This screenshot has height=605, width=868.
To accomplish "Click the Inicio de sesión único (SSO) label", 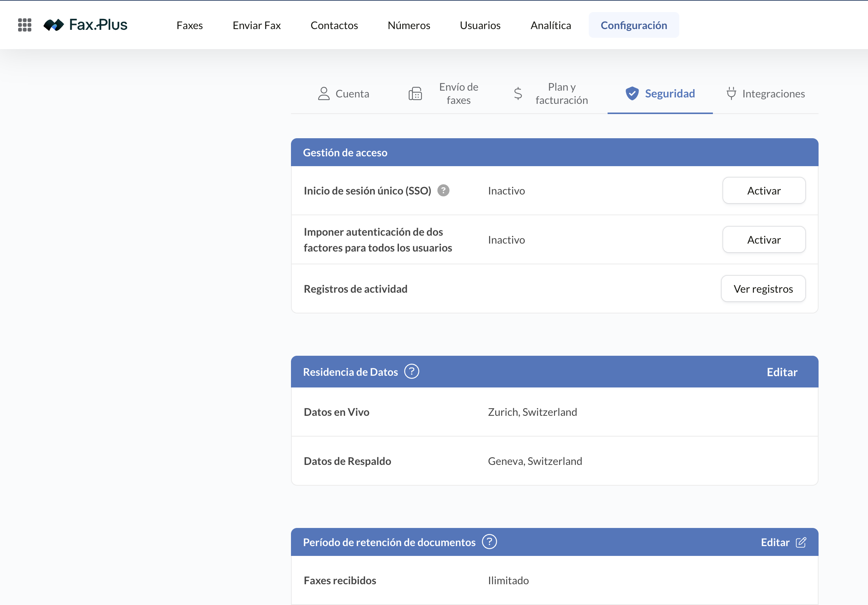I will pyautogui.click(x=368, y=191).
